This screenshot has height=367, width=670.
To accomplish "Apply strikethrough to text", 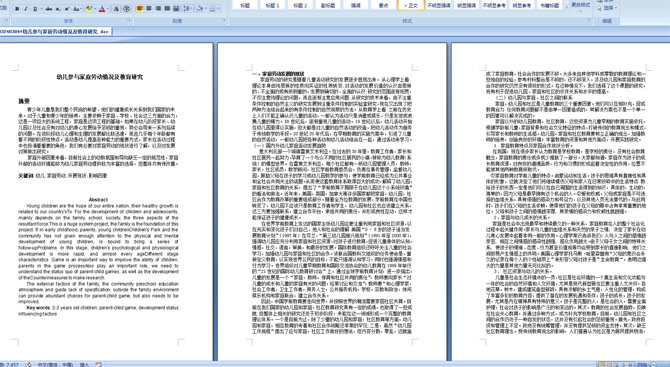I will (49, 9).
